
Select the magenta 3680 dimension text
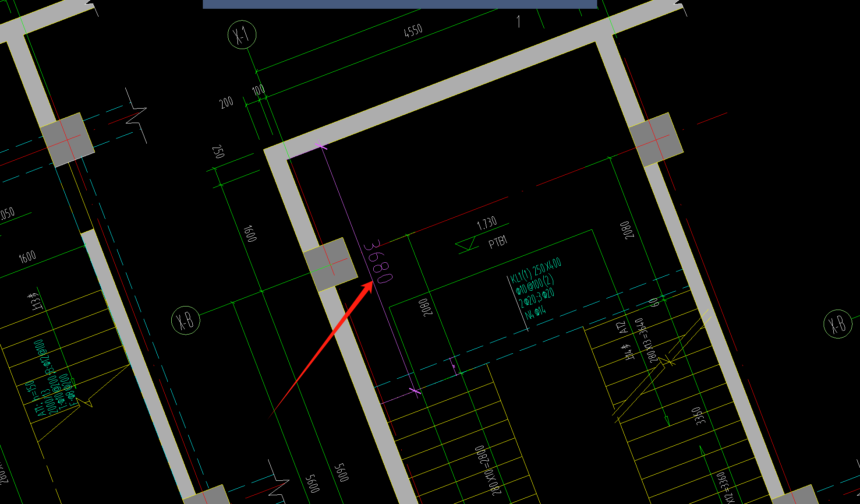(378, 262)
